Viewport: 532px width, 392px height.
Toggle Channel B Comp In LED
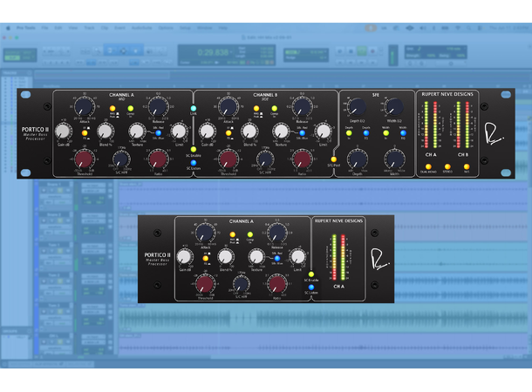[x=274, y=108]
